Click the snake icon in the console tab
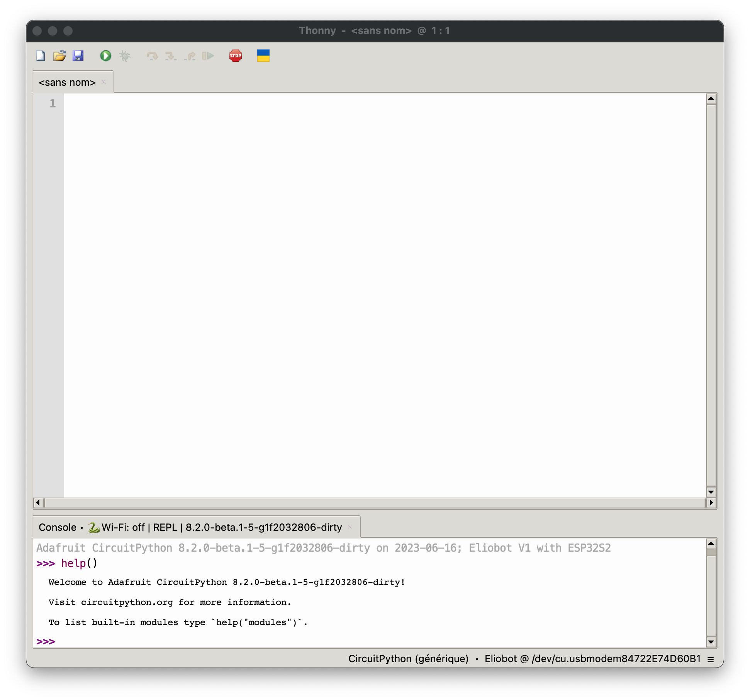Image resolution: width=750 pixels, height=700 pixels. (x=93, y=527)
